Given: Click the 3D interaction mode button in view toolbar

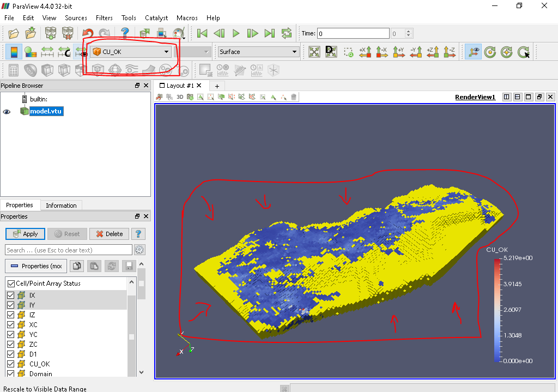Looking at the screenshot, I should click(180, 97).
